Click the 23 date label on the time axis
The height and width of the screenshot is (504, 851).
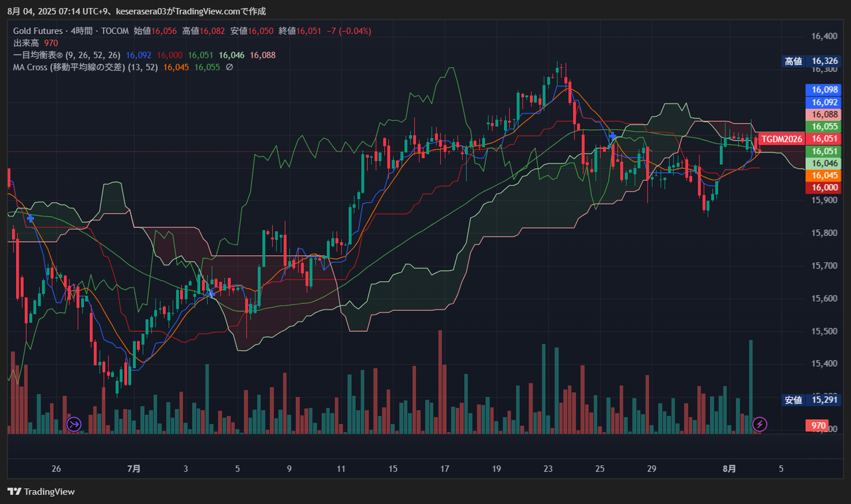point(548,469)
